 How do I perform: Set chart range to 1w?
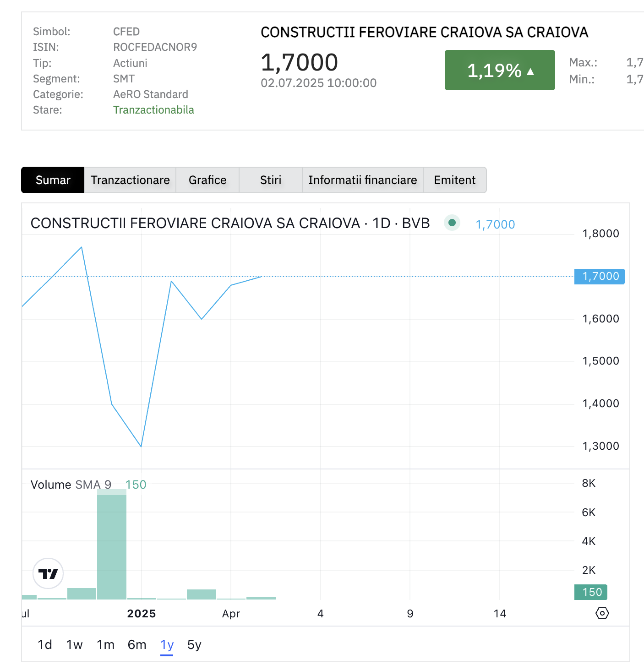point(74,645)
